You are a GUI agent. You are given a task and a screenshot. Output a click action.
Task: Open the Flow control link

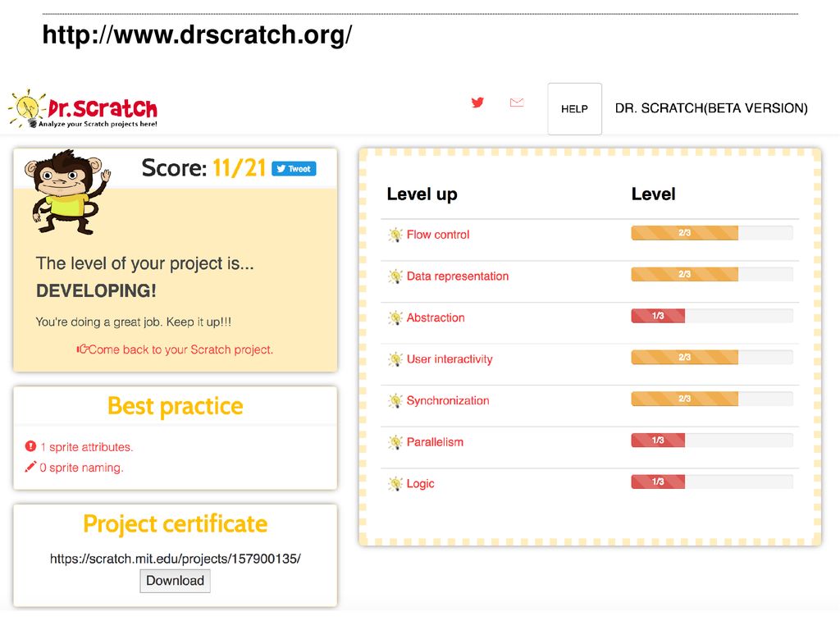click(438, 235)
